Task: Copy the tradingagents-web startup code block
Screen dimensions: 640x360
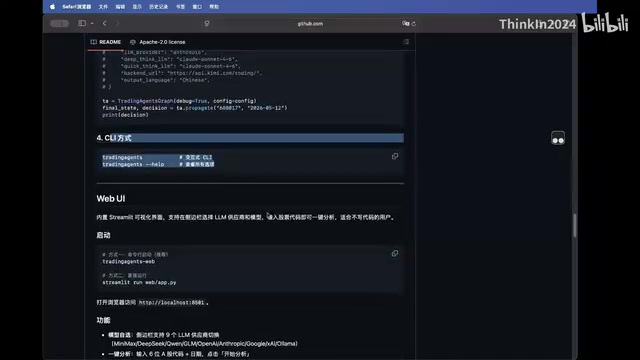Action: (x=395, y=253)
